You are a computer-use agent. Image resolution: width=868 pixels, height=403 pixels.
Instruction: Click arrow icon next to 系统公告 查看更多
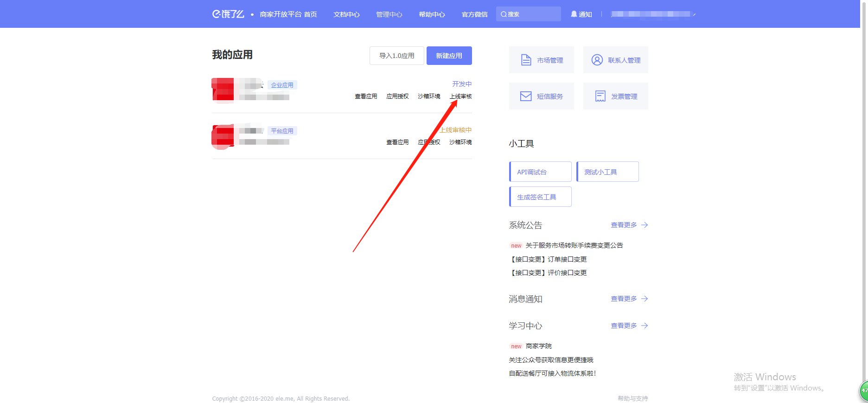(x=645, y=225)
